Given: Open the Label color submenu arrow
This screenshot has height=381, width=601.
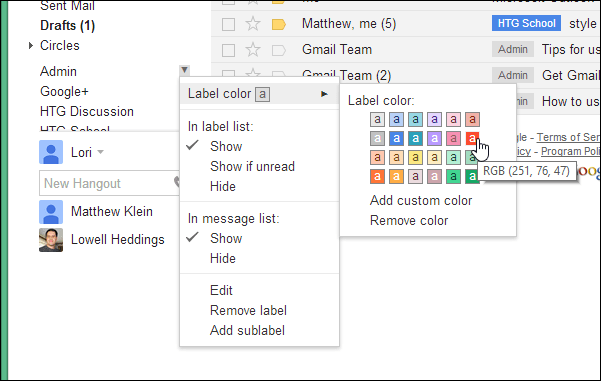Looking at the screenshot, I should [x=324, y=94].
